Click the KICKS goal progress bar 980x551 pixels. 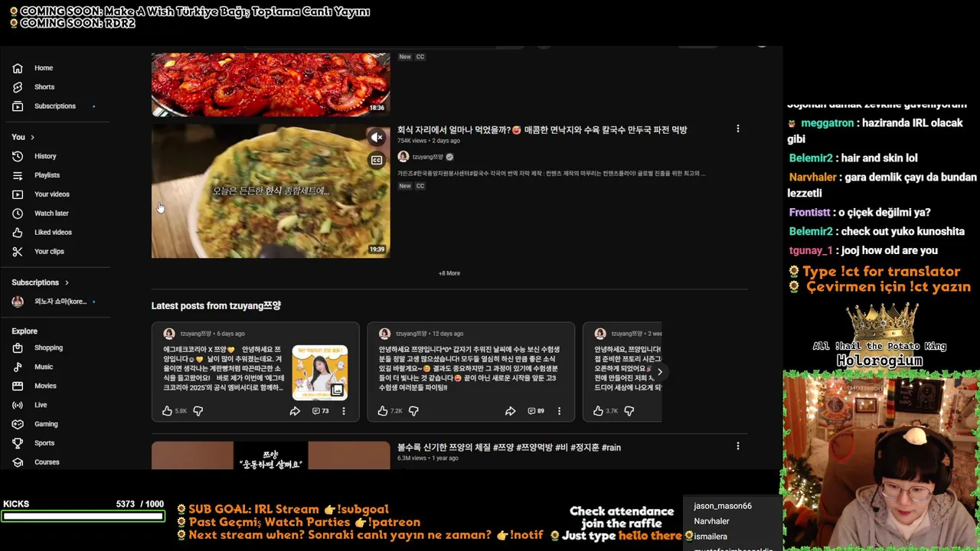83,516
